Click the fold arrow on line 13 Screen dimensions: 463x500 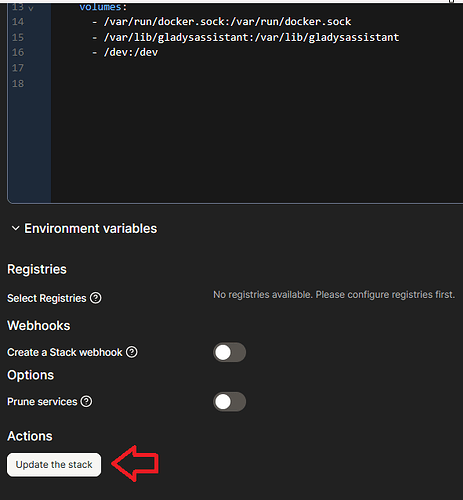(31, 8)
